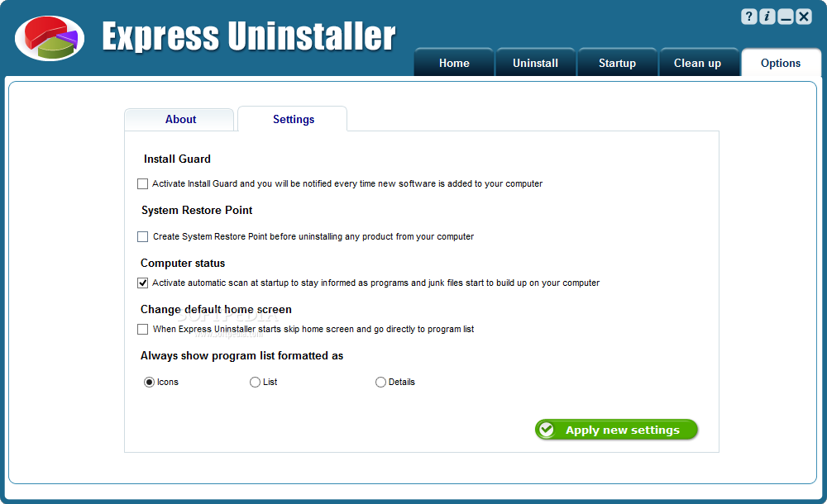
Task: Choose the Details format radio button
Action: click(x=380, y=383)
